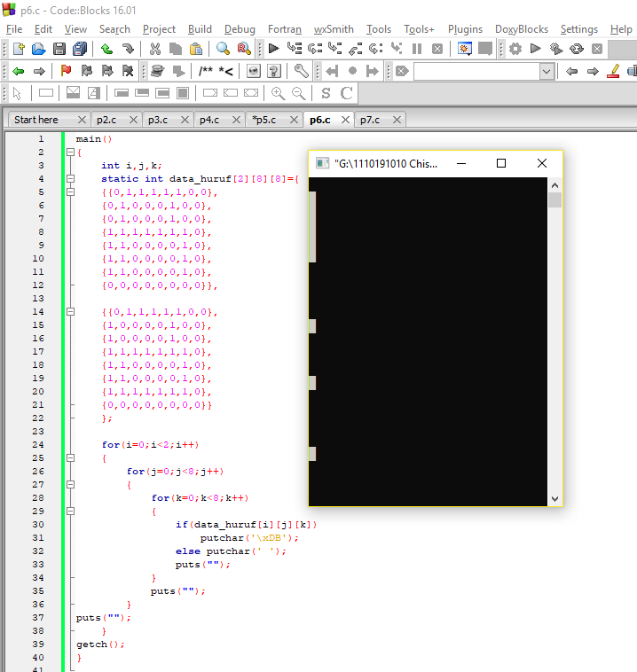Click console window scrollbar thumb

pos(554,200)
